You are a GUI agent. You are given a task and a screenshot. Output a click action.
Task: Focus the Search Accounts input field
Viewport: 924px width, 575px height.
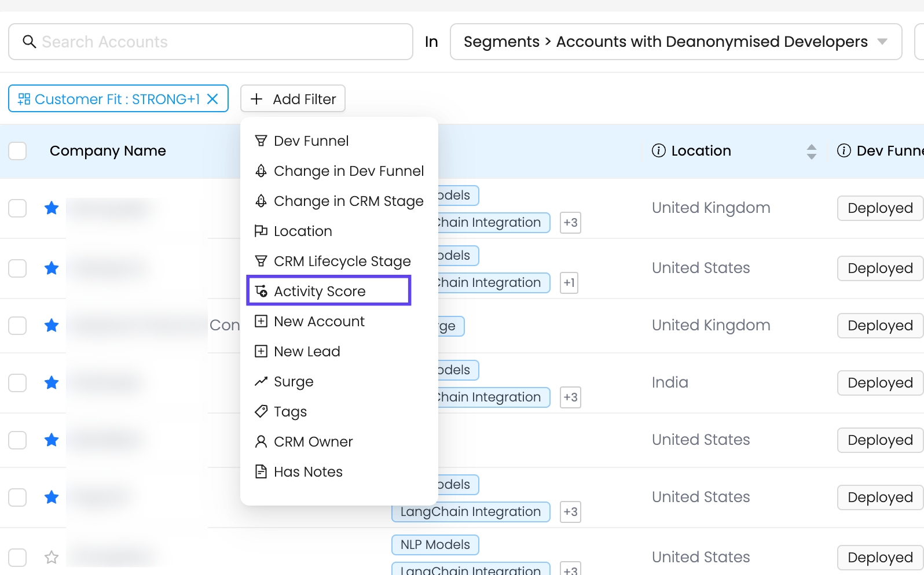[220, 42]
